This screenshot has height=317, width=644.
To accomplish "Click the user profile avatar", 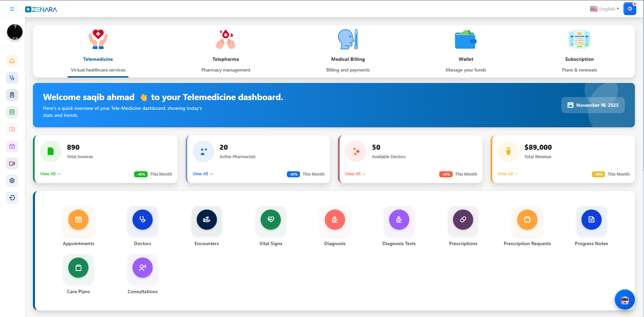I will point(15,32).
